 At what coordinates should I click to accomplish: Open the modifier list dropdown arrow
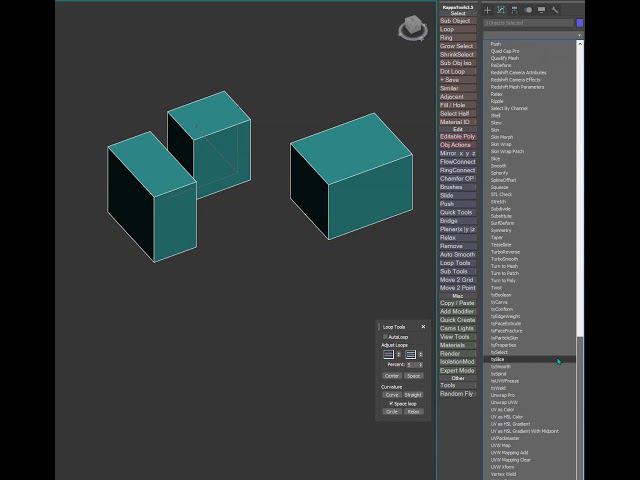[579, 35]
